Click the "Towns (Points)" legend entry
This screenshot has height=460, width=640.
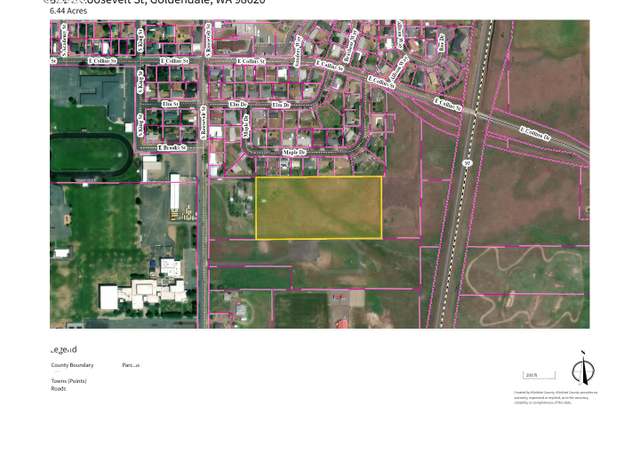[x=69, y=381]
